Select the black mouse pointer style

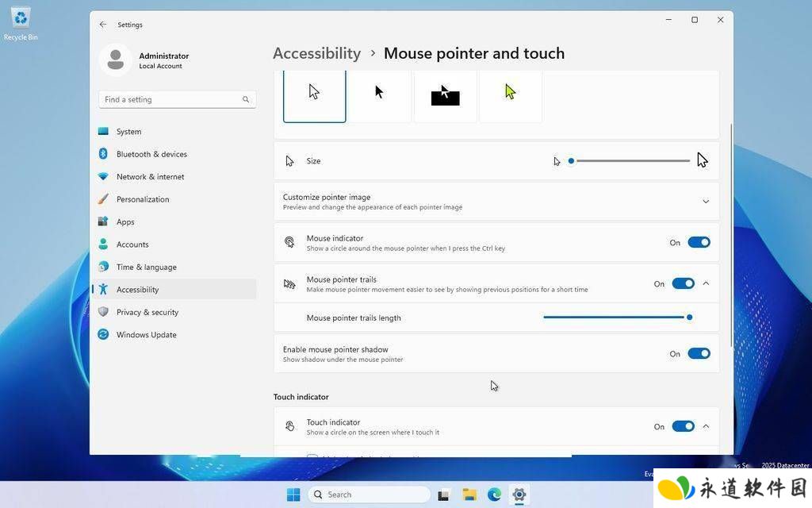pos(380,96)
